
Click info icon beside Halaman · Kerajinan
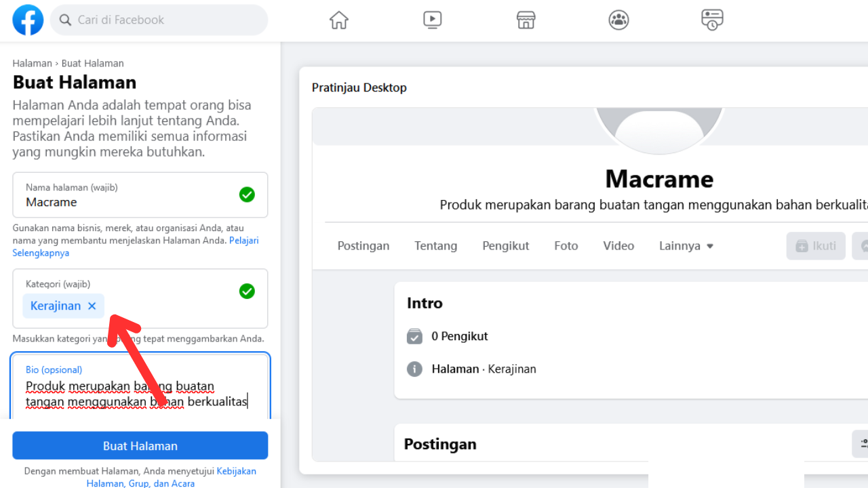click(x=414, y=369)
